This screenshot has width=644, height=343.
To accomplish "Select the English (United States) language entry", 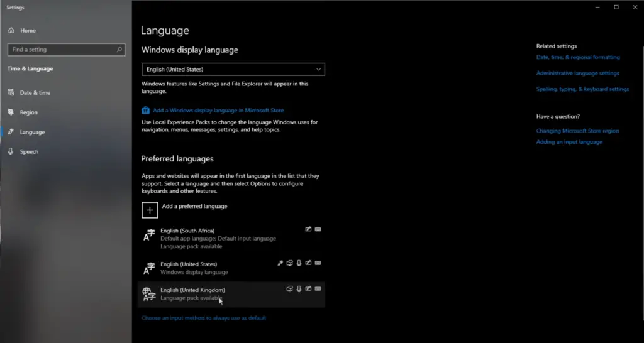I will pyautogui.click(x=231, y=268).
